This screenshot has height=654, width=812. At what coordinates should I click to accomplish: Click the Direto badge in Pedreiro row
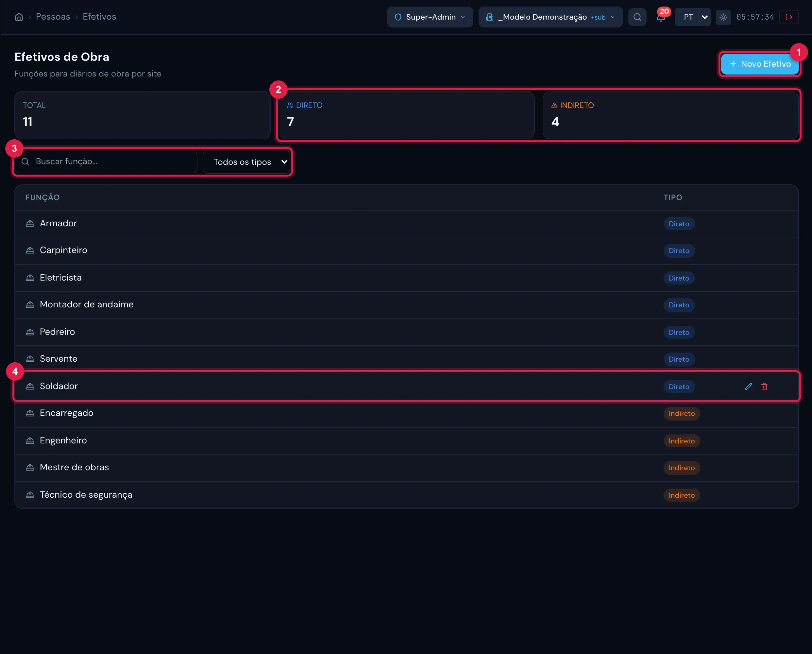[x=679, y=332]
